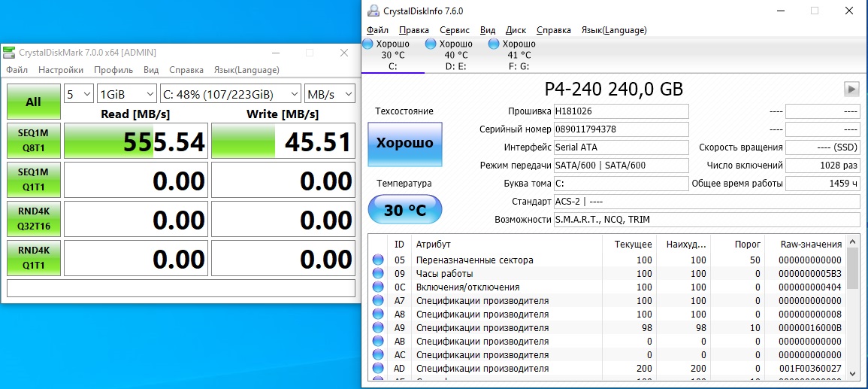Open Вид menu in CrystalDiskMark
Viewport: 868px width, 389px height.
point(151,70)
